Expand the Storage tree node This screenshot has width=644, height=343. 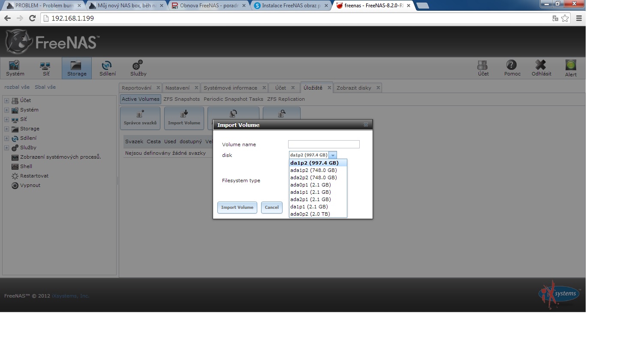(6, 129)
